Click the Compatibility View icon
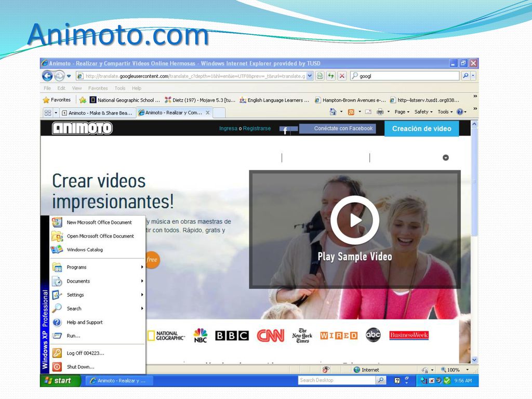Image resolution: width=532 pixels, height=399 pixels. pyautogui.click(x=320, y=76)
